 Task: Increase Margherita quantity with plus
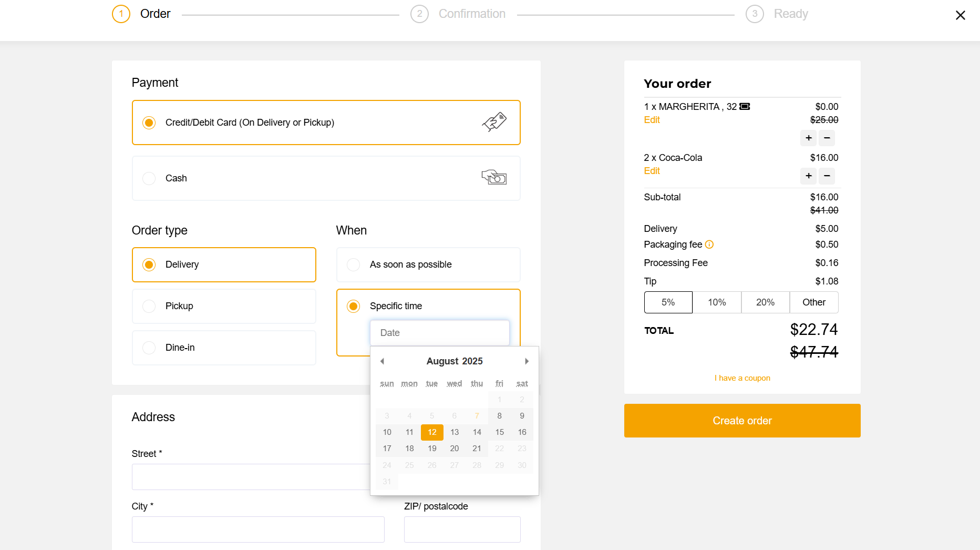809,138
